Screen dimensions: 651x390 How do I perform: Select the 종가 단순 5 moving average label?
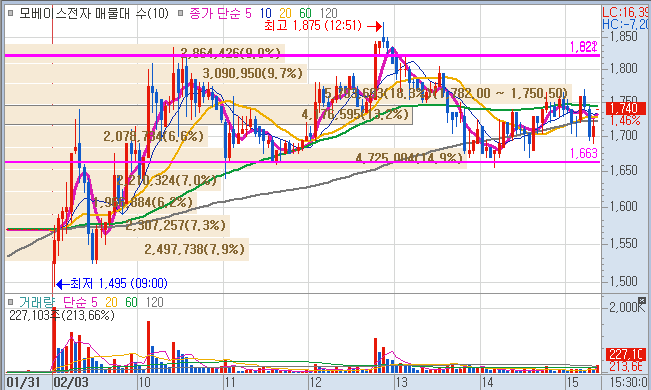(220, 13)
